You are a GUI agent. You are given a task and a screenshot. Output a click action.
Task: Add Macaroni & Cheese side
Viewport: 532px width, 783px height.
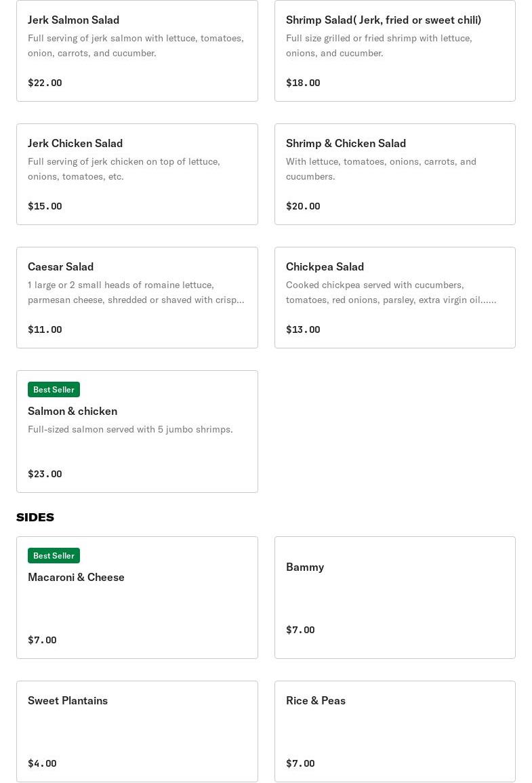coord(76,577)
